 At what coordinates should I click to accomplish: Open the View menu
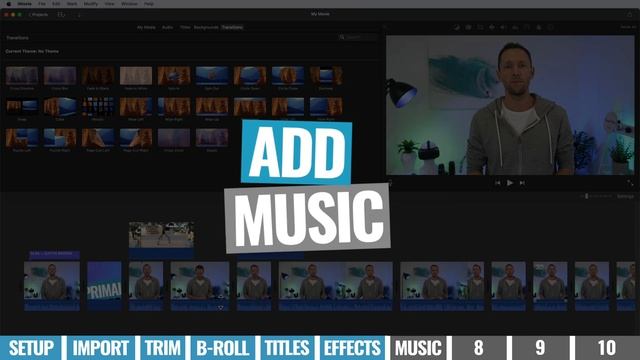(x=109, y=4)
